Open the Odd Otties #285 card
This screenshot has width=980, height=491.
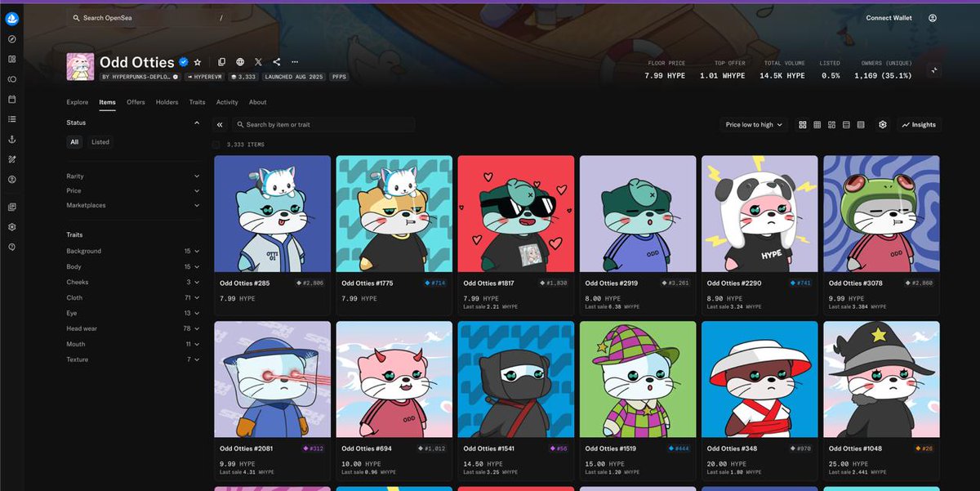[272, 235]
